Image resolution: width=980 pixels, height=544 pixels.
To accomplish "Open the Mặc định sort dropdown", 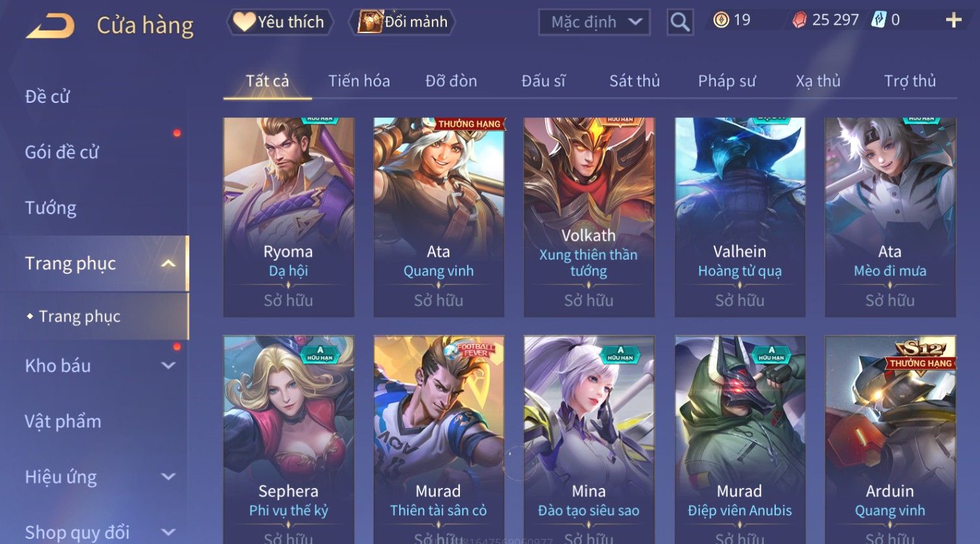I will click(x=594, y=22).
